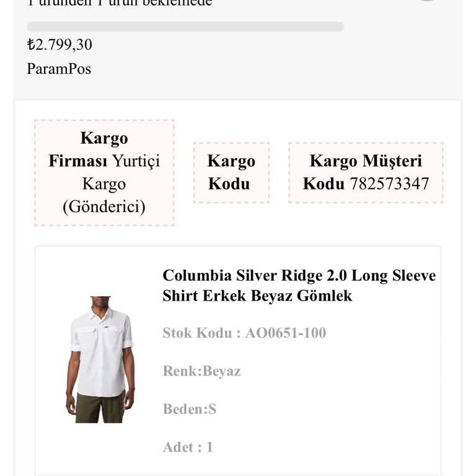Open the Columbia Silver Ridge product title
Image resolution: width=476 pixels, height=476 pixels.
(x=299, y=275)
